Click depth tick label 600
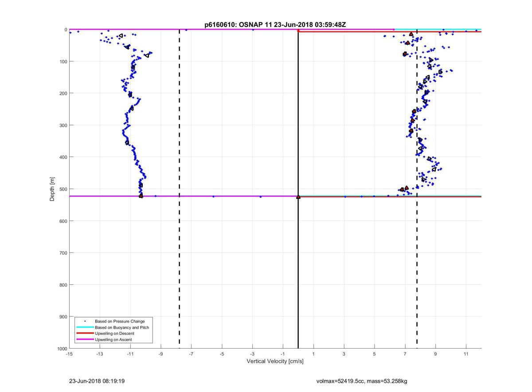This screenshot has height=392, width=532. [x=63, y=221]
